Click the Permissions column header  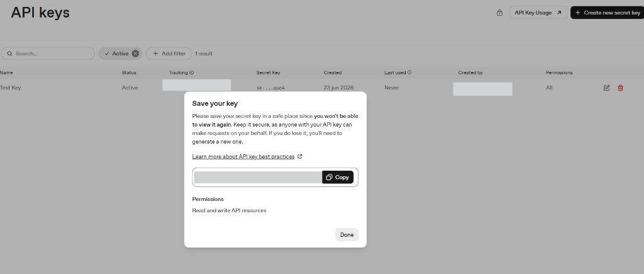[x=559, y=72]
